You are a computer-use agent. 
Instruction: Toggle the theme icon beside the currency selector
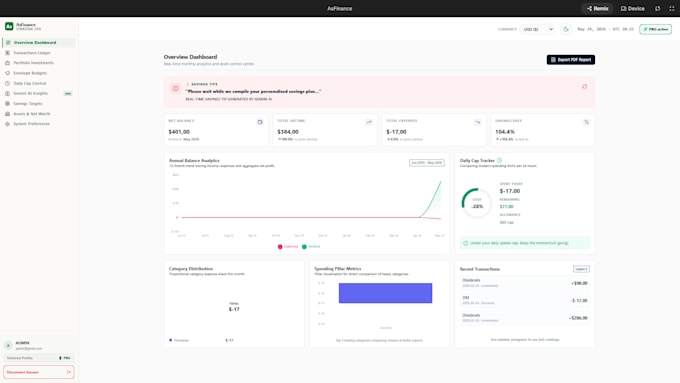tap(566, 29)
